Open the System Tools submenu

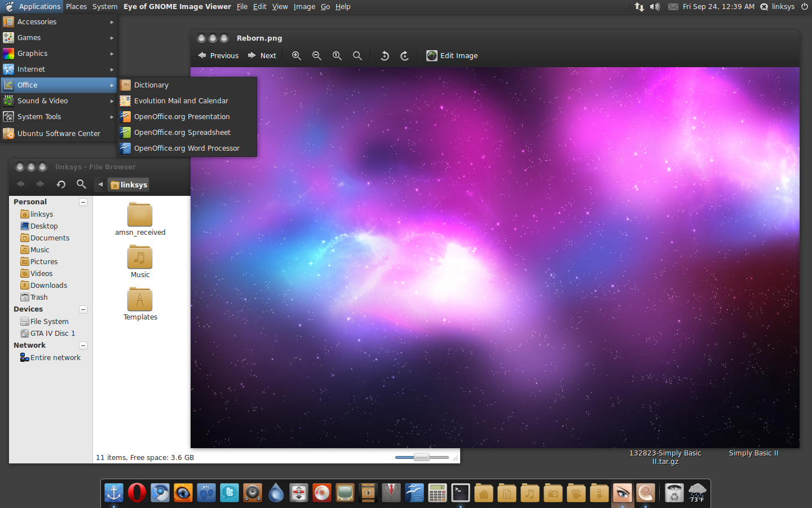pyautogui.click(x=59, y=116)
